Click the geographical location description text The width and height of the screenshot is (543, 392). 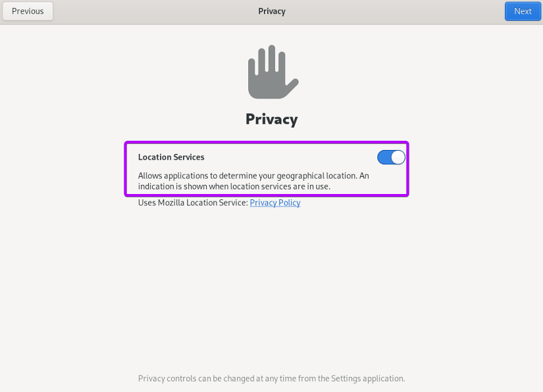(253, 181)
